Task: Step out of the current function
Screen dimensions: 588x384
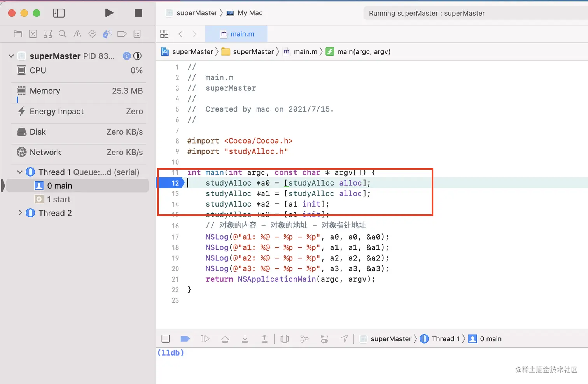Action: click(x=264, y=339)
